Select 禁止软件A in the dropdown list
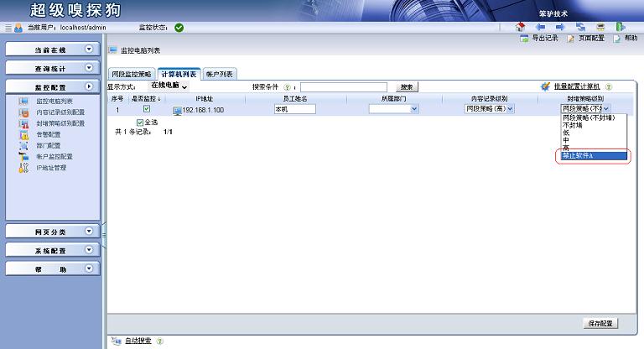644x349 pixels. click(x=592, y=155)
